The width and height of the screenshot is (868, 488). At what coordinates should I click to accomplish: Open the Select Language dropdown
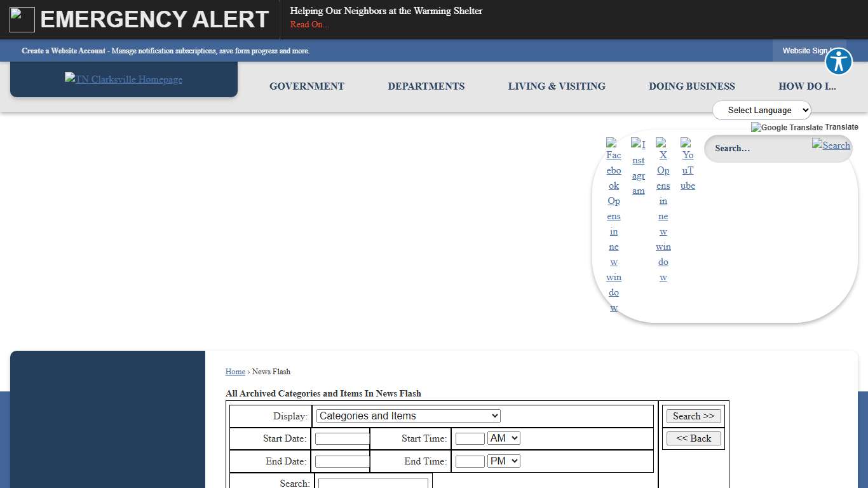[x=761, y=110]
